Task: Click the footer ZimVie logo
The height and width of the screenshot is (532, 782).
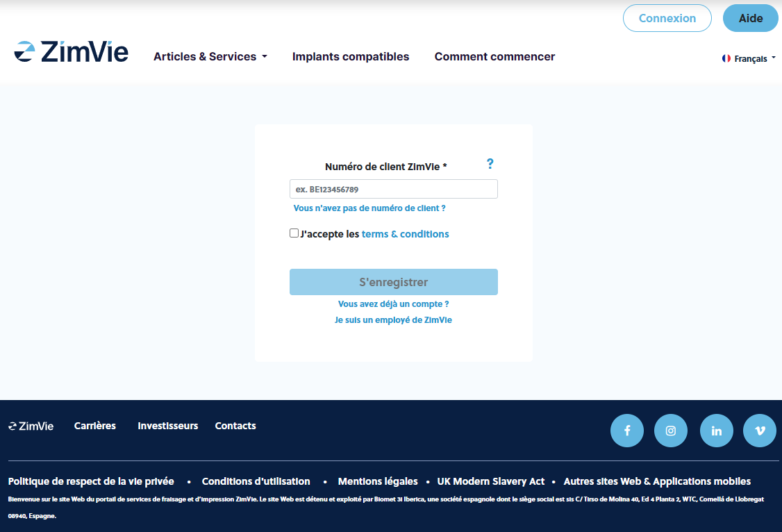Action: pyautogui.click(x=31, y=426)
